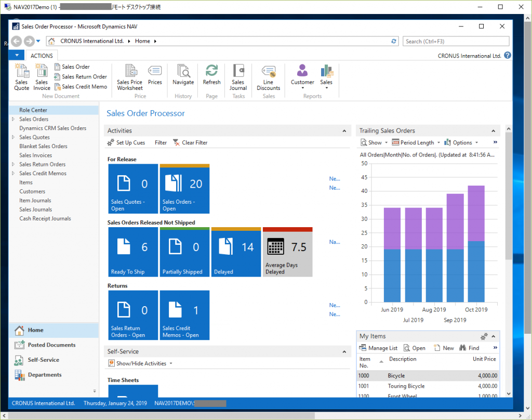Viewport: 532px width, 420px height.
Task: Open Sales Credit Memos - Open tile
Action: 184,315
